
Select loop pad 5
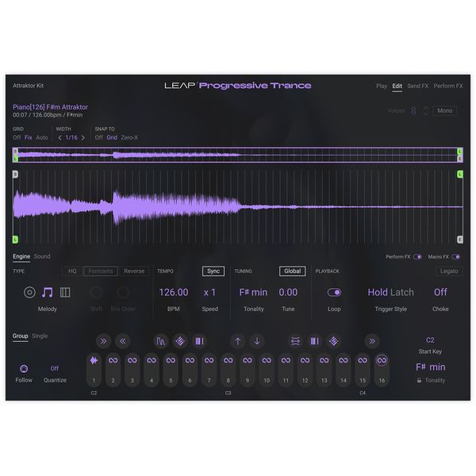pos(171,370)
